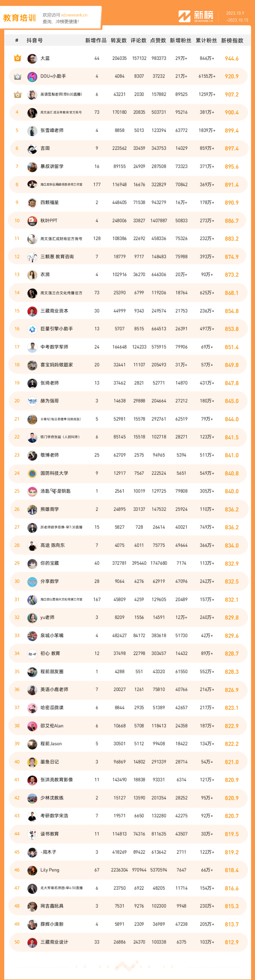Select the 巨量引擎小助手 avatar icon

point(32,329)
